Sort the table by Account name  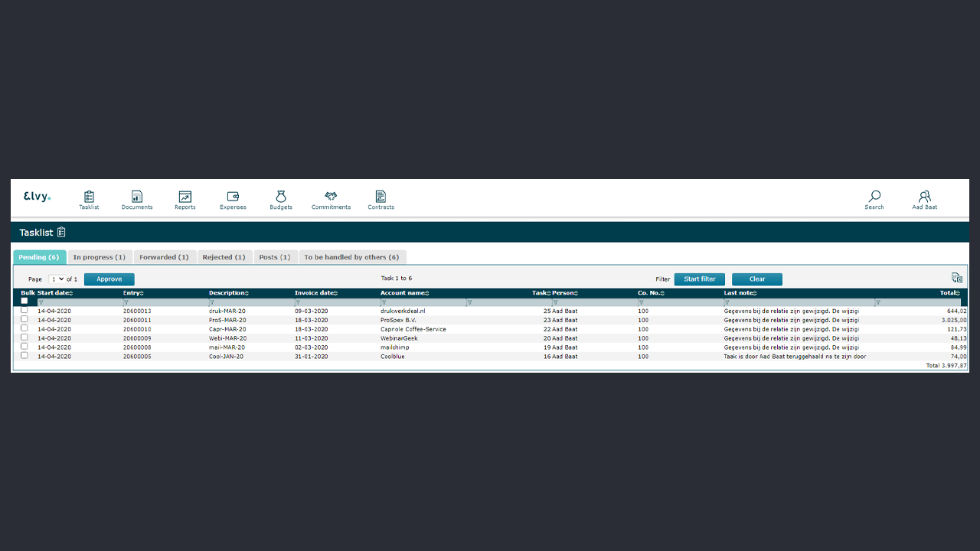point(403,293)
